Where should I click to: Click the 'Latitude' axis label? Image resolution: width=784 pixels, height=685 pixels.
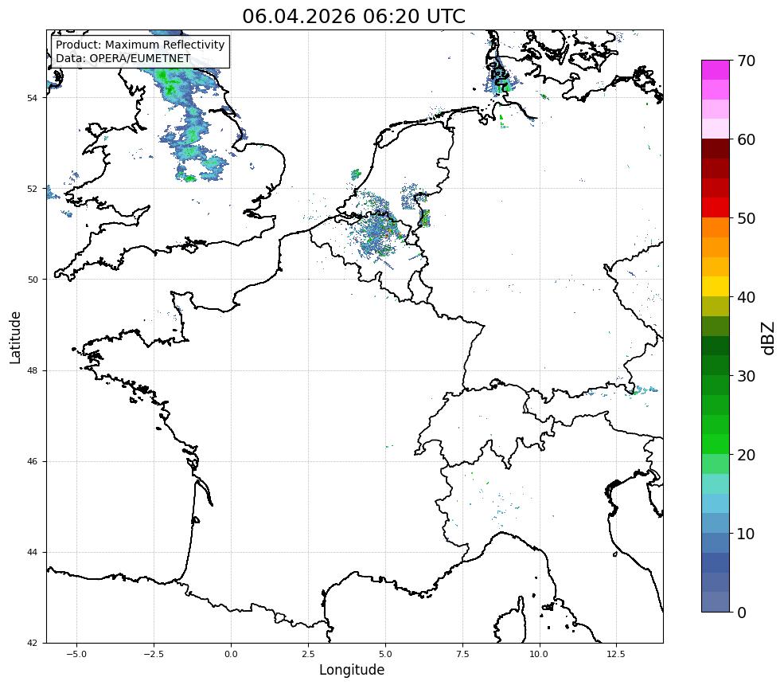pyautogui.click(x=15, y=337)
